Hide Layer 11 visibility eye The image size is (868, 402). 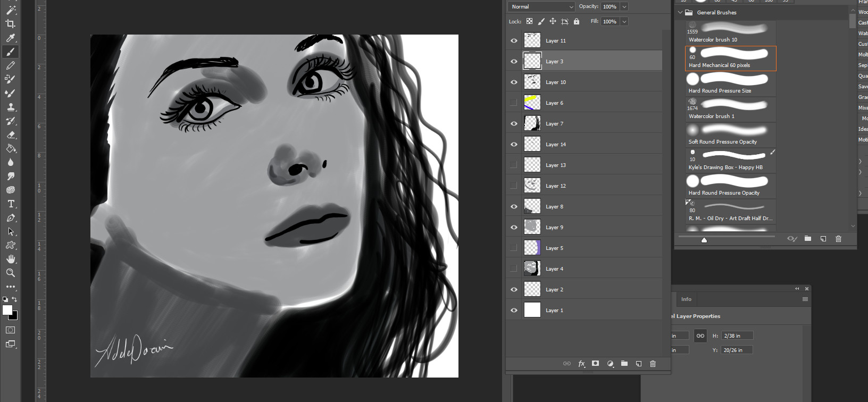click(514, 41)
